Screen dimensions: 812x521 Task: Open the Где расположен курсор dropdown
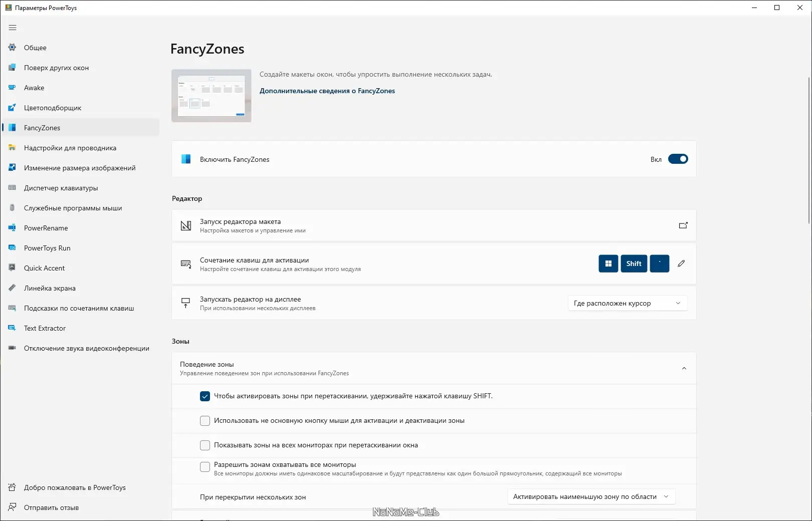click(x=628, y=303)
